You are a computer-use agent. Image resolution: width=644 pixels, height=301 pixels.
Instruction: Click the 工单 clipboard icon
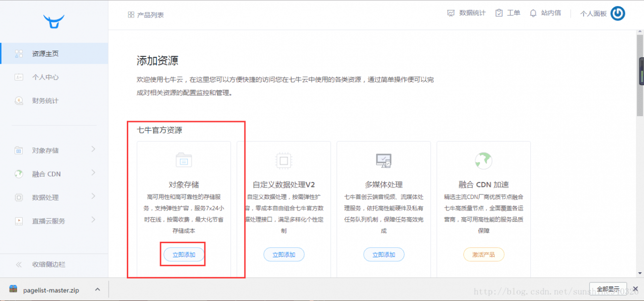coord(499,13)
